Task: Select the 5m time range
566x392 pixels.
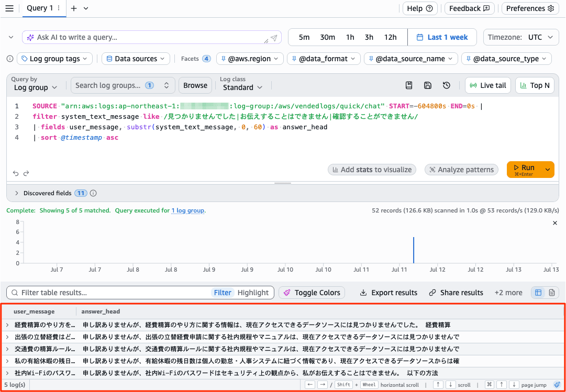Action: tap(304, 37)
